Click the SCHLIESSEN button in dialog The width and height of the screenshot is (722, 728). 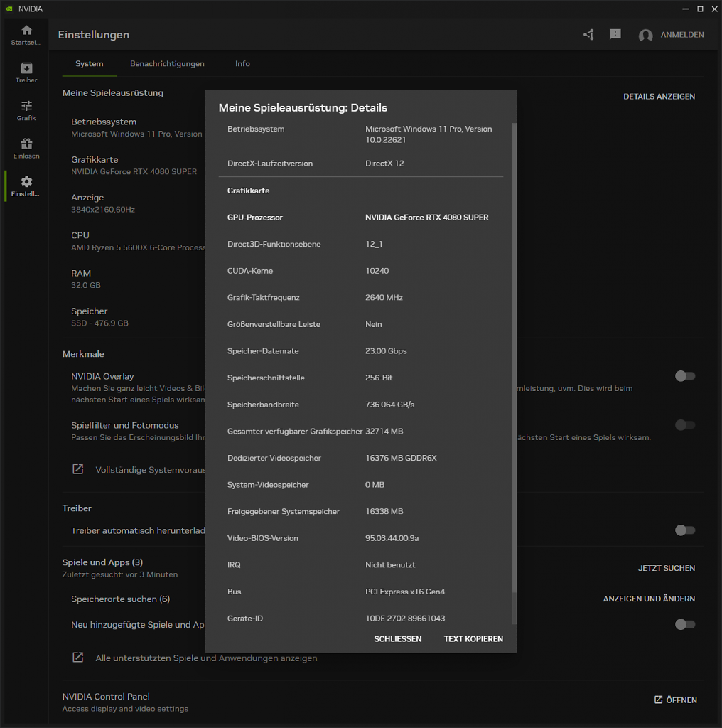(398, 639)
